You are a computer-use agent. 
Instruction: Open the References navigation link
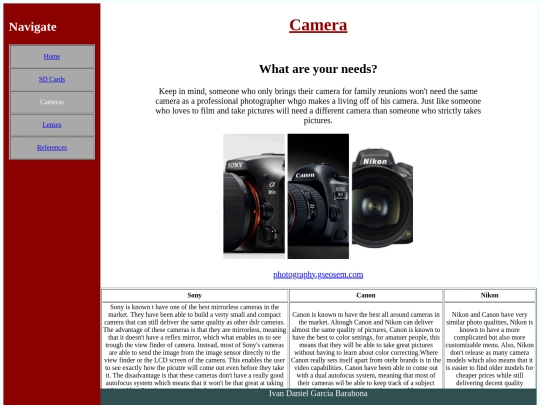tap(52, 147)
